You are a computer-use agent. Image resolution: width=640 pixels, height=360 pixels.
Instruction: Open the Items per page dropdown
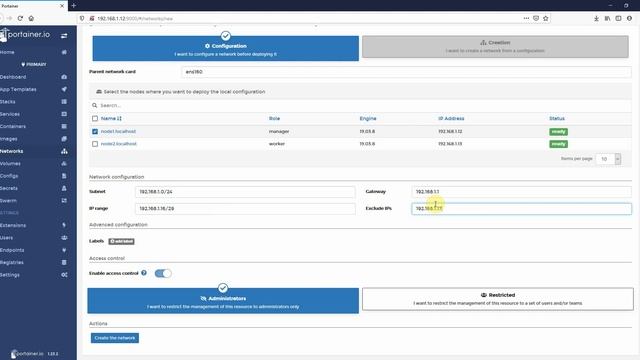coord(608,159)
